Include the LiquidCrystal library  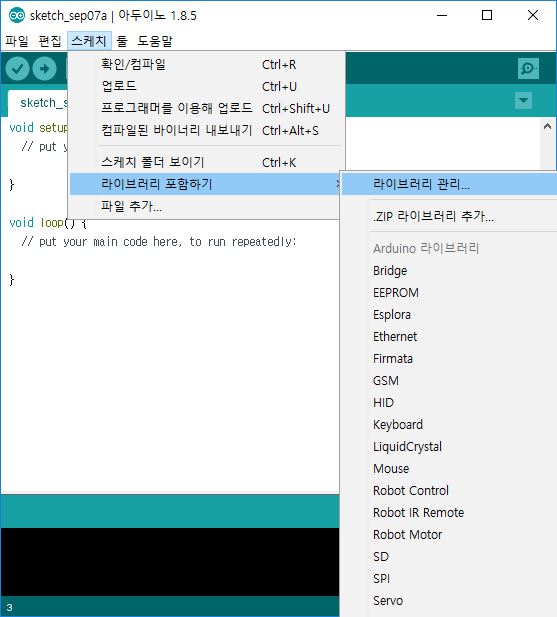449,447
